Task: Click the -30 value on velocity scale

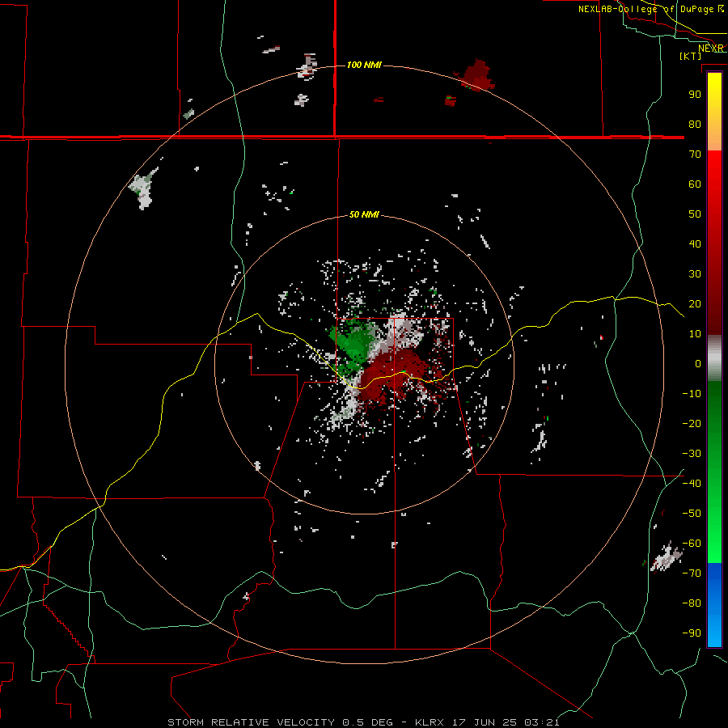Action: 692,454
